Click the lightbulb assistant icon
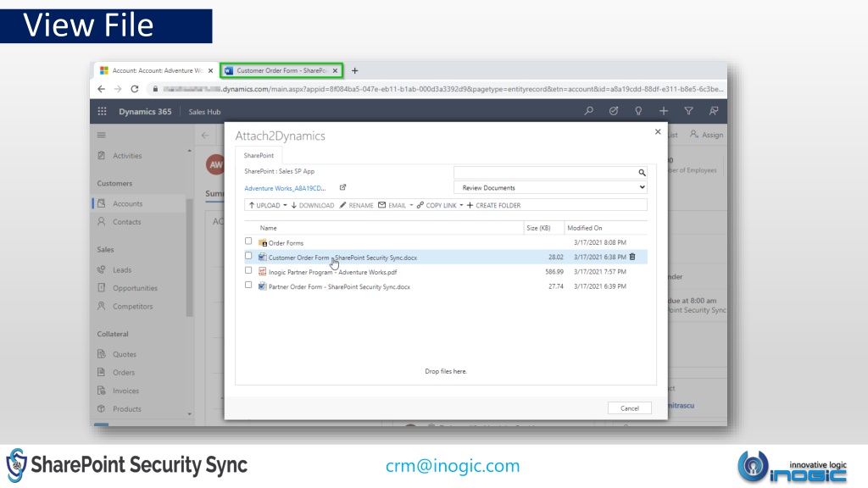868x488 pixels. pos(638,111)
